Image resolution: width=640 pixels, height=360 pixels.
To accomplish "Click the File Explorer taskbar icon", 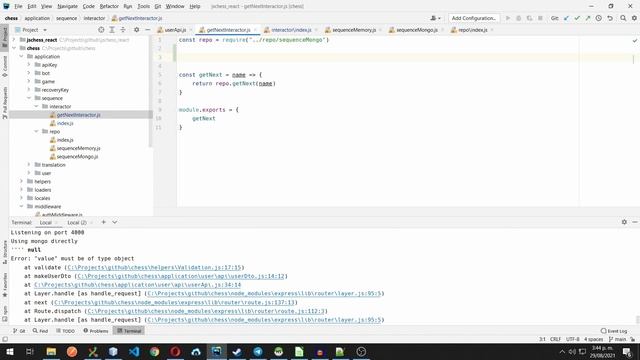I will coord(51,351).
